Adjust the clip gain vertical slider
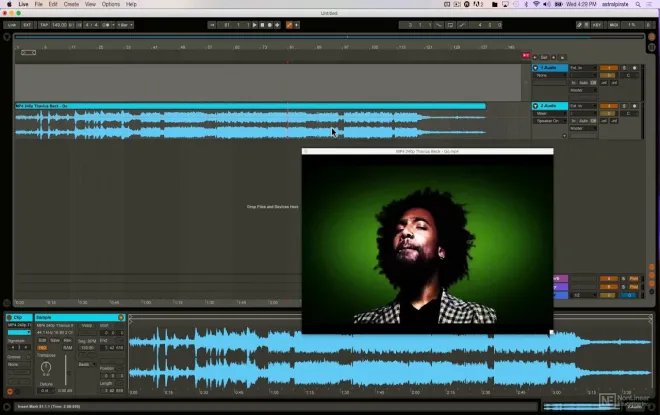660x415 pixels. pyautogui.click(x=66, y=370)
